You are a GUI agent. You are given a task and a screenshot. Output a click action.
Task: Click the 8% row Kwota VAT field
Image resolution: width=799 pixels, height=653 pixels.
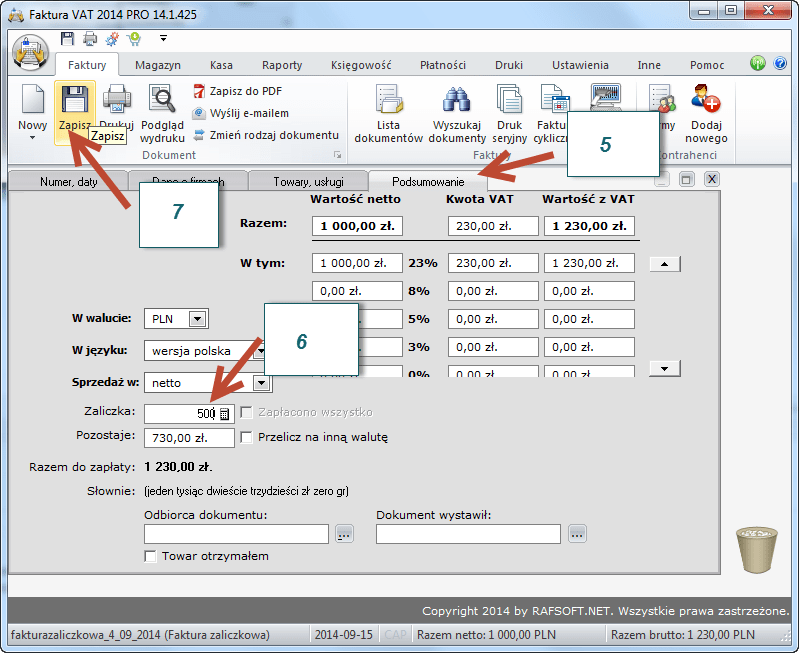[x=493, y=291]
